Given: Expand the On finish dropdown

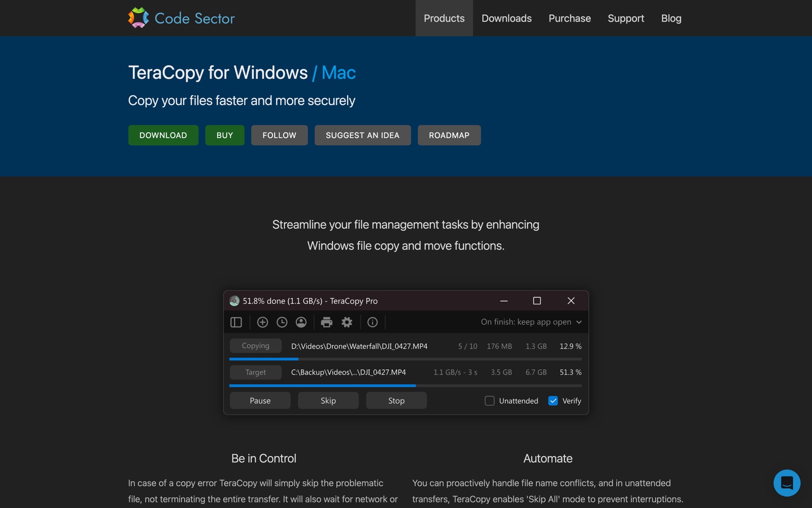Looking at the screenshot, I should 531,322.
